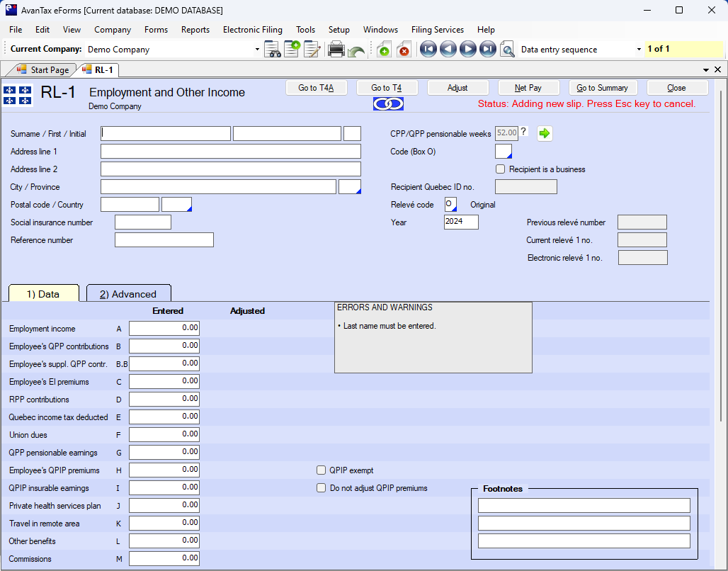Expand the Data entry sequence dropdown
This screenshot has height=571, width=728.
coord(639,50)
